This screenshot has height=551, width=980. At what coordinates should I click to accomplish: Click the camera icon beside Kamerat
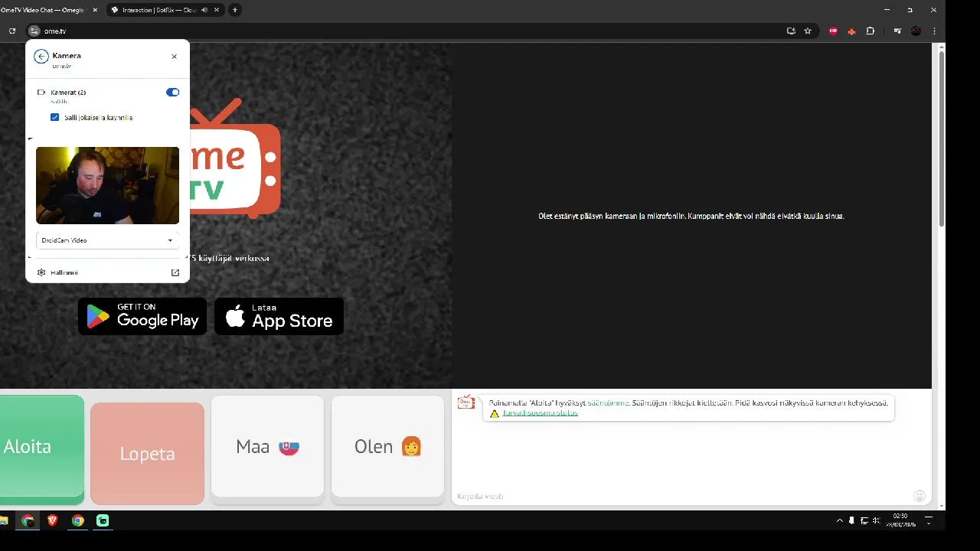click(x=41, y=92)
